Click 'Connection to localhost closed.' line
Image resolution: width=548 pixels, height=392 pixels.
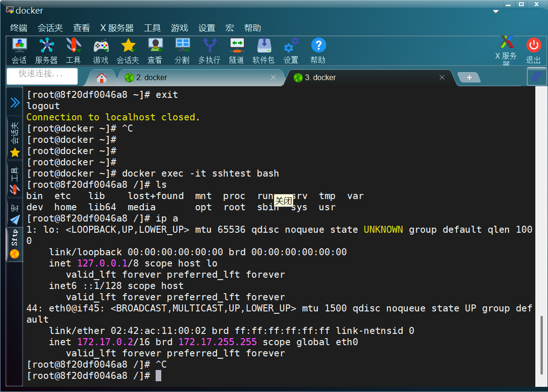(x=113, y=117)
